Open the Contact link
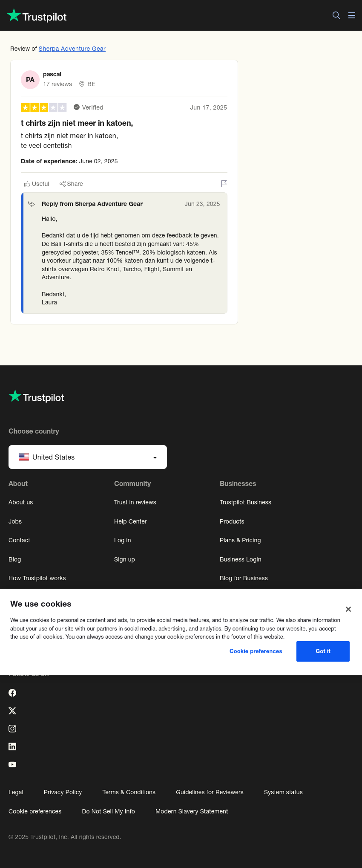362x868 pixels. pos(19,540)
